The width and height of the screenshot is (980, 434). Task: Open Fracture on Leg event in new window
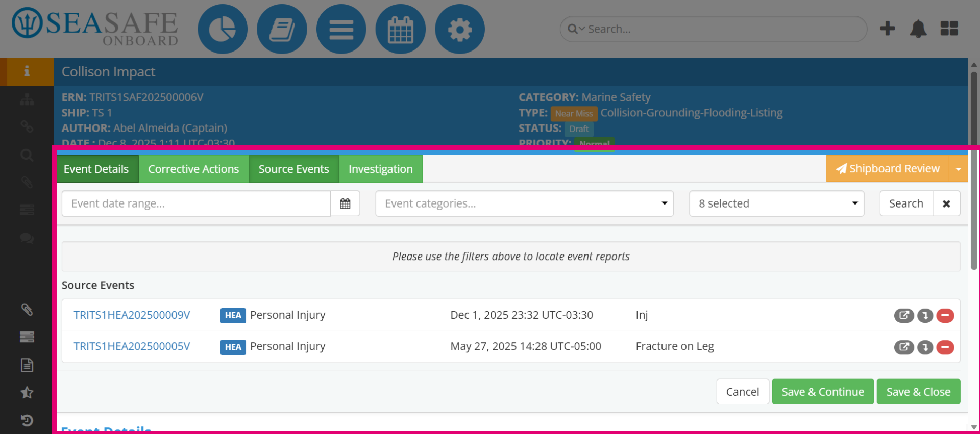click(904, 347)
